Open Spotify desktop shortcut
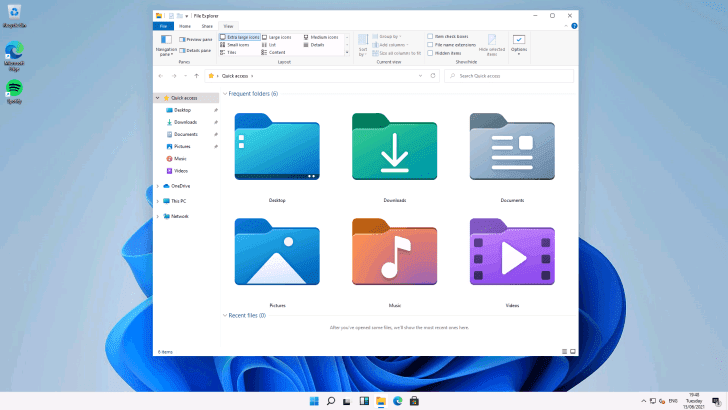This screenshot has height=410, width=728. pos(14,91)
